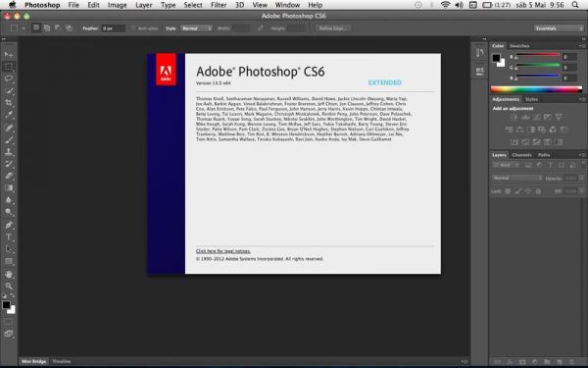The height and width of the screenshot is (368, 588).
Task: Select the Crop tool
Action: [x=9, y=102]
